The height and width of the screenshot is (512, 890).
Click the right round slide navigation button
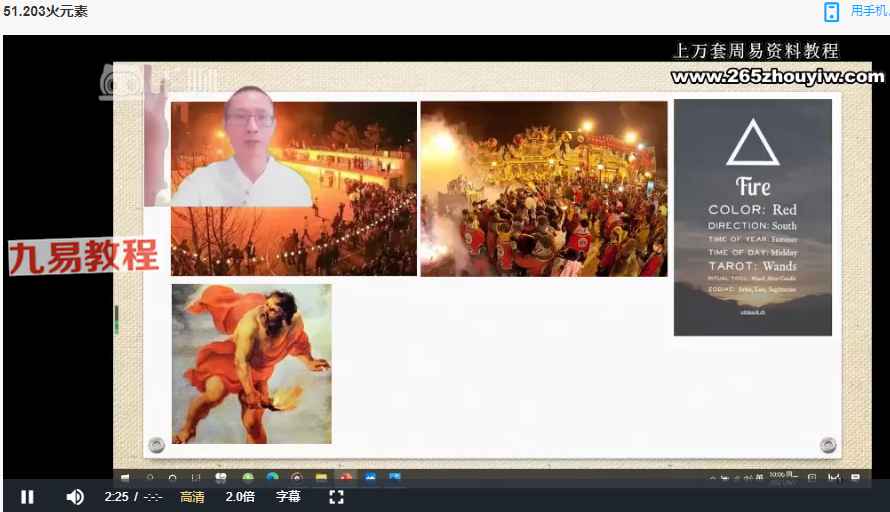(x=828, y=445)
